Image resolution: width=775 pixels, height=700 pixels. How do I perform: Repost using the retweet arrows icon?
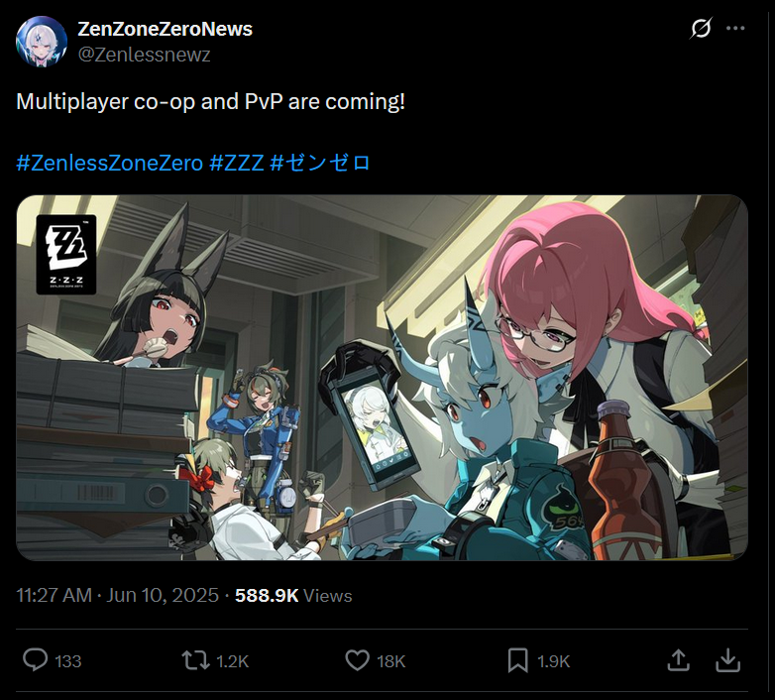point(196,660)
